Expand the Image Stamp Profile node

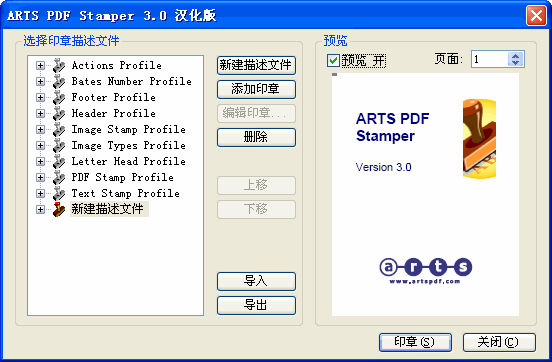pos(40,130)
